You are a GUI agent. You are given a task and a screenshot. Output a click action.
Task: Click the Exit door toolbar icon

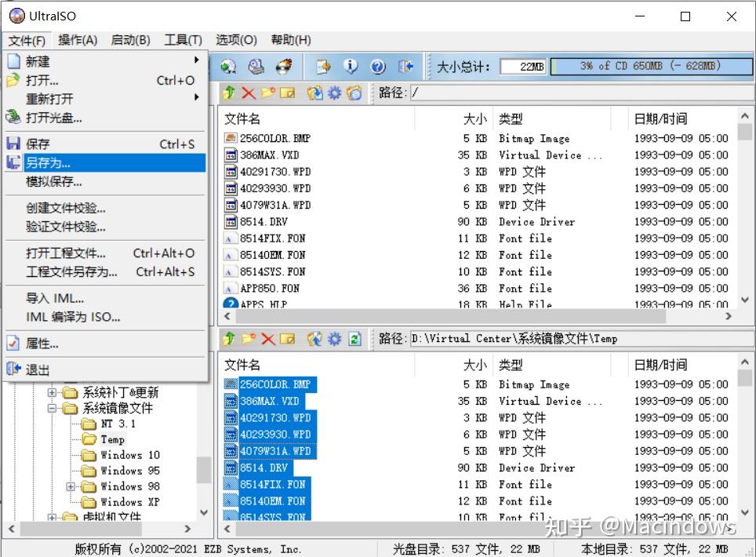pyautogui.click(x=405, y=66)
